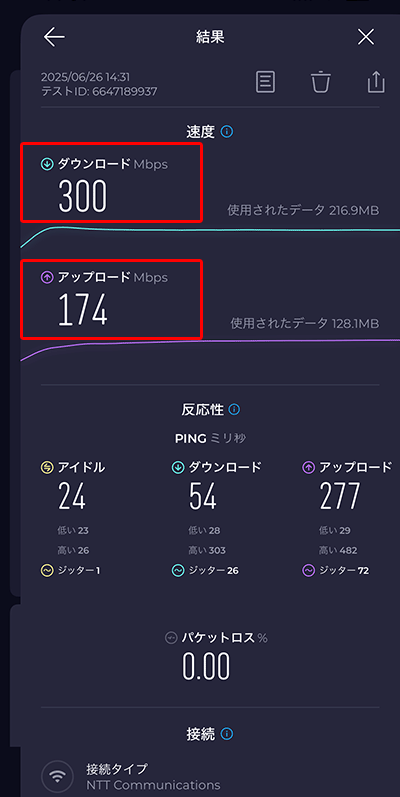Tap the テストID text
This screenshot has width=400, height=797.
click(x=99, y=91)
